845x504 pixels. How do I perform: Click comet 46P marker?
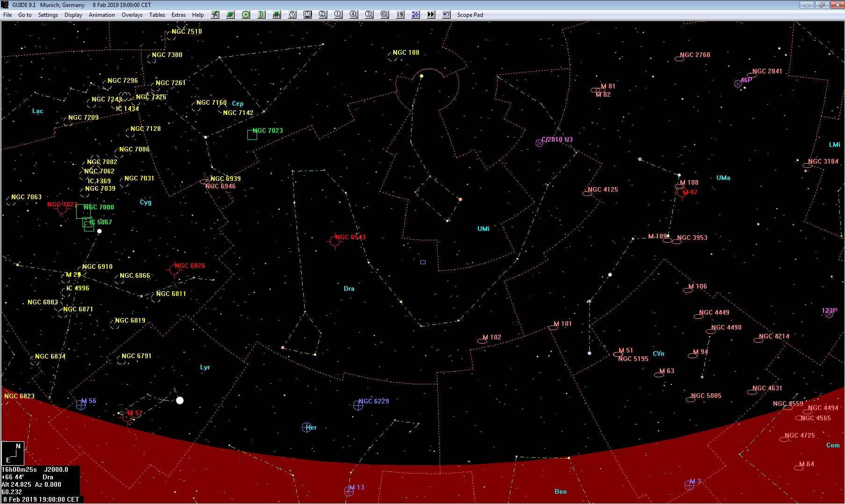(x=738, y=84)
